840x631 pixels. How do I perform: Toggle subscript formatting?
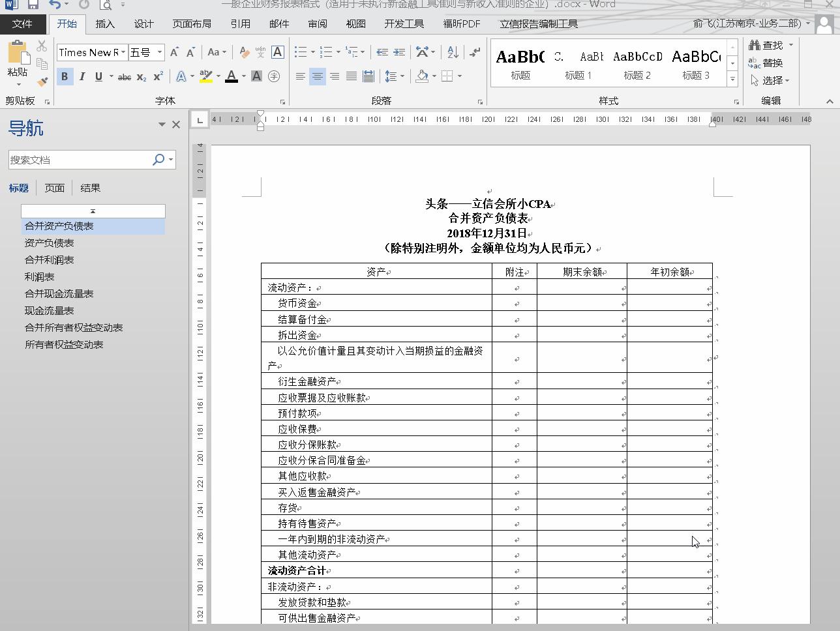pyautogui.click(x=142, y=76)
